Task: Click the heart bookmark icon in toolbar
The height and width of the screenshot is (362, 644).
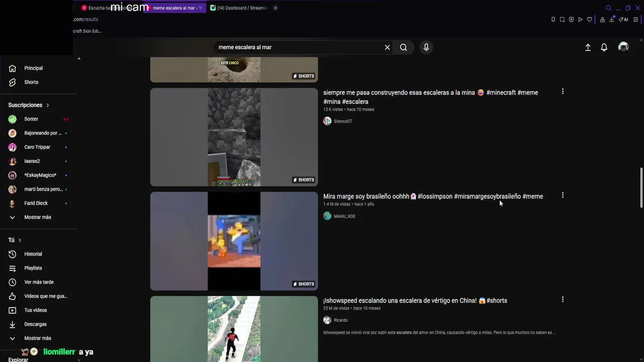Action: pyautogui.click(x=589, y=20)
